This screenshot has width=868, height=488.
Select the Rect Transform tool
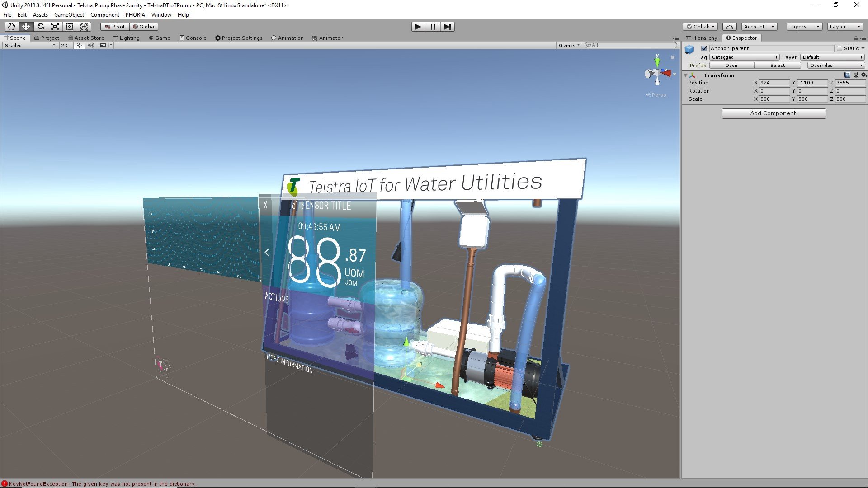(69, 27)
